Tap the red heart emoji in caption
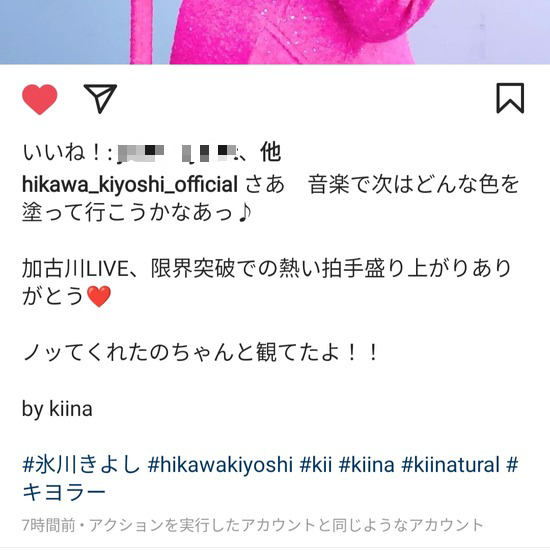This screenshot has width=550, height=550. tap(99, 296)
